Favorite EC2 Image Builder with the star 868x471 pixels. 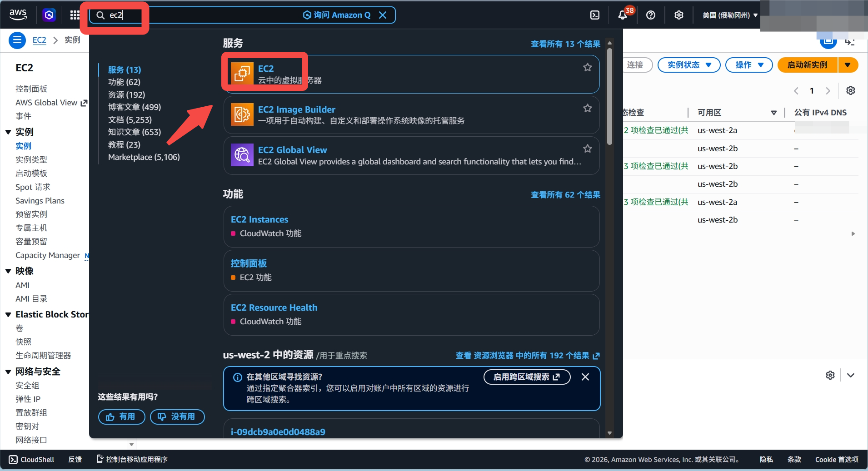pos(588,108)
